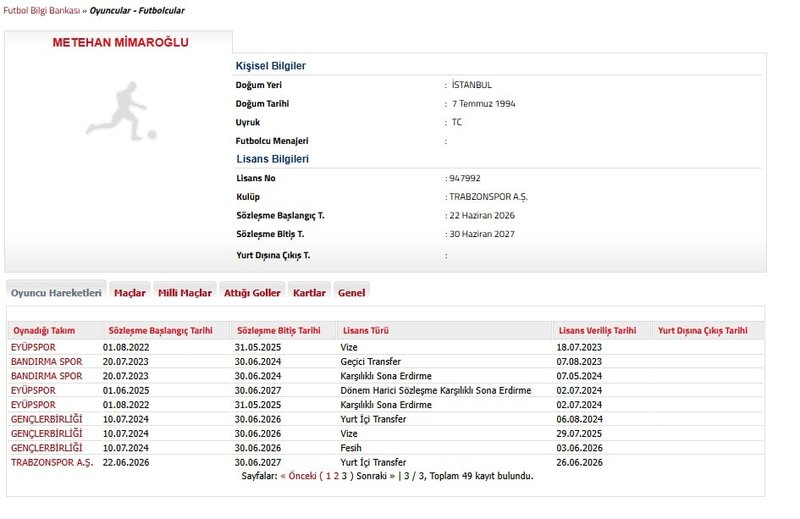Image resolution: width=800 pixels, height=519 pixels.
Task: Click the Lisans Bilgileri section heading
Action: [x=272, y=159]
